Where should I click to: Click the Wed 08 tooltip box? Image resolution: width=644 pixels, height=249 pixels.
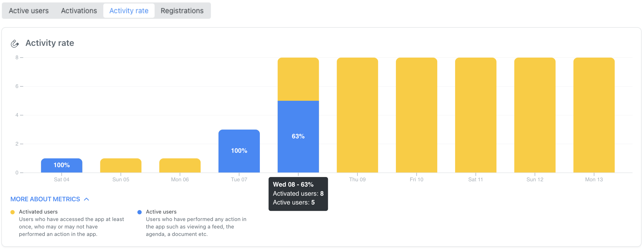pyautogui.click(x=298, y=194)
